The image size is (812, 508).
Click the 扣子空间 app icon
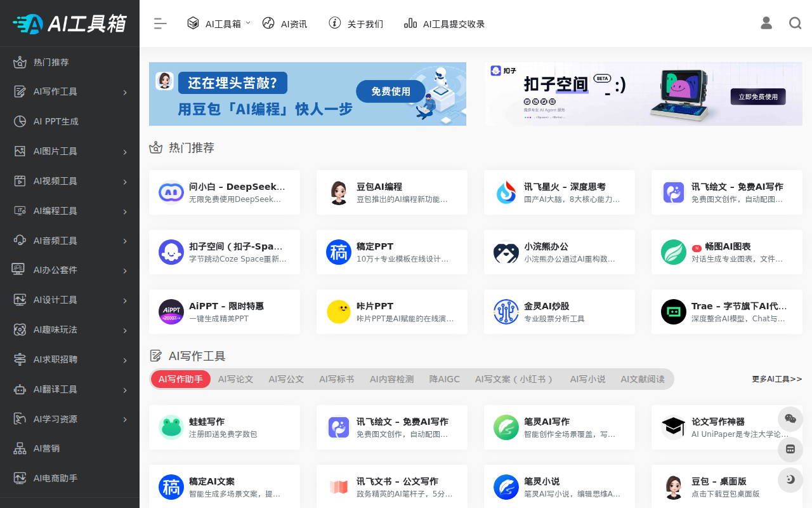(171, 252)
